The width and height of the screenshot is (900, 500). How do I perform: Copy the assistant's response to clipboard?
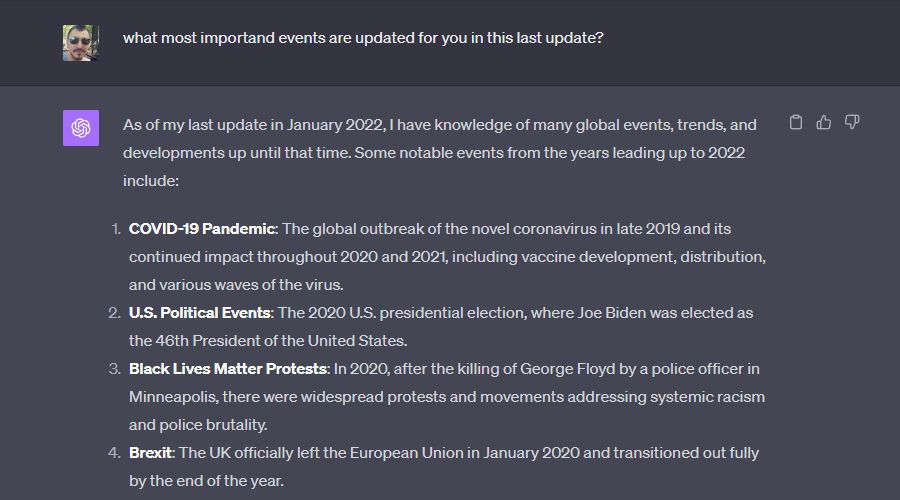click(796, 122)
